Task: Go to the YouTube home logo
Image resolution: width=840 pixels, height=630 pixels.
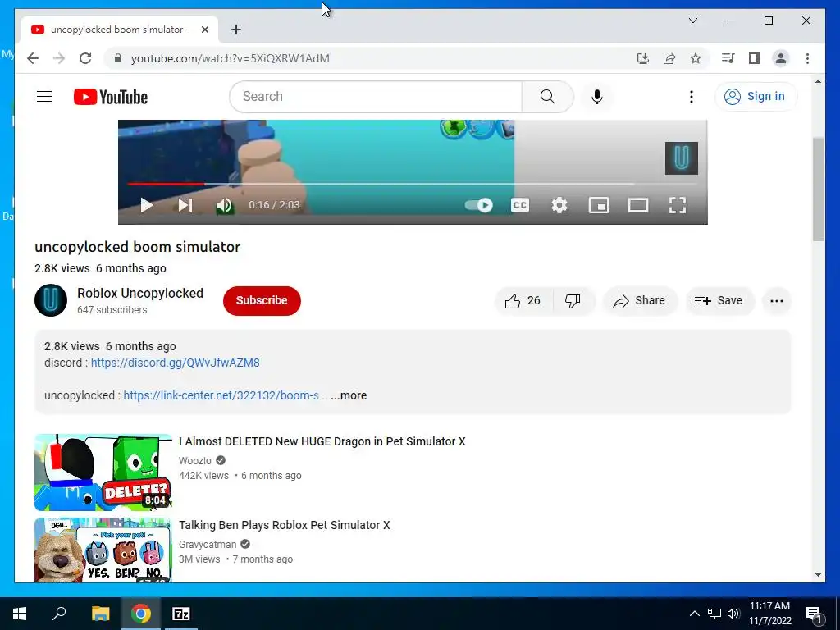Action: 111,97
